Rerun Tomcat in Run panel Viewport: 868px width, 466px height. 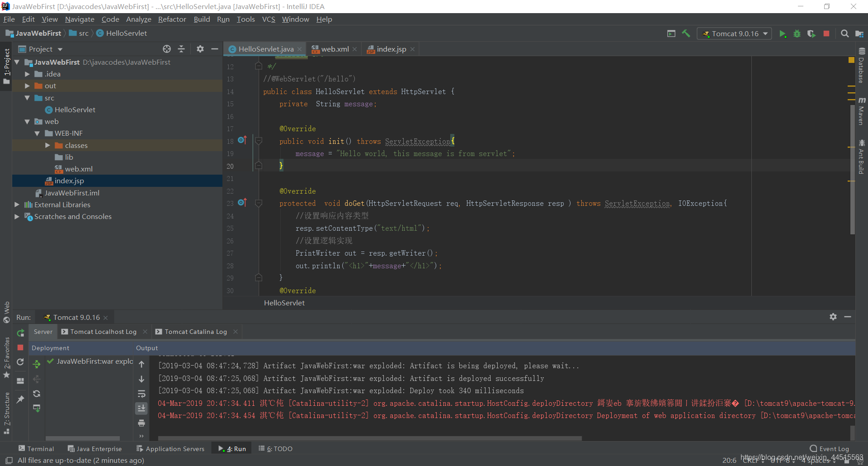pyautogui.click(x=20, y=333)
